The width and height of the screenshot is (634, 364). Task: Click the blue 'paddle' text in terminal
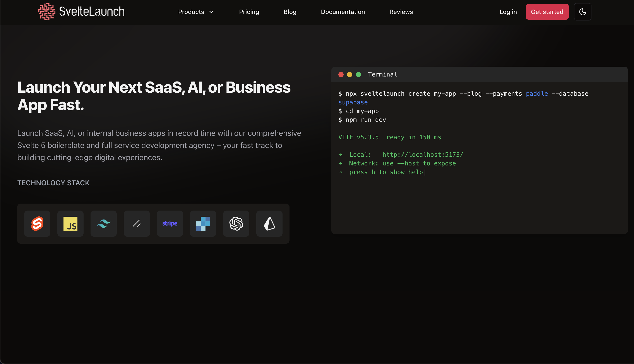click(x=537, y=94)
